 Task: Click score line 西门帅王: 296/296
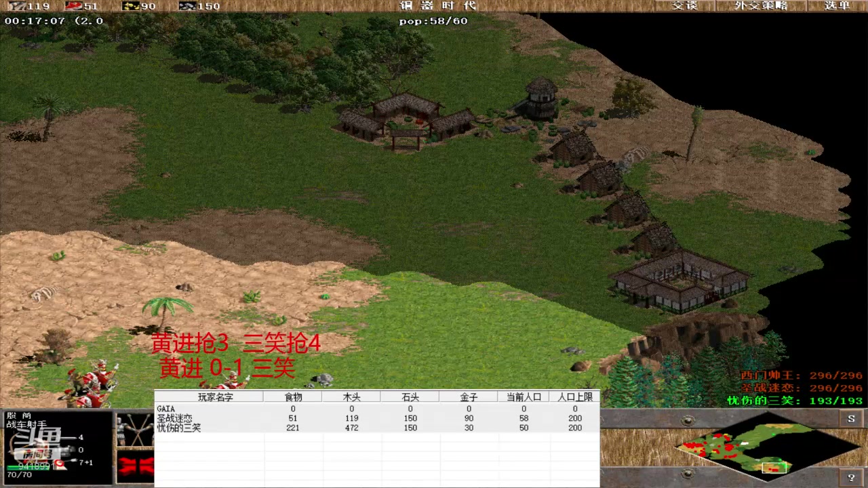pos(802,375)
